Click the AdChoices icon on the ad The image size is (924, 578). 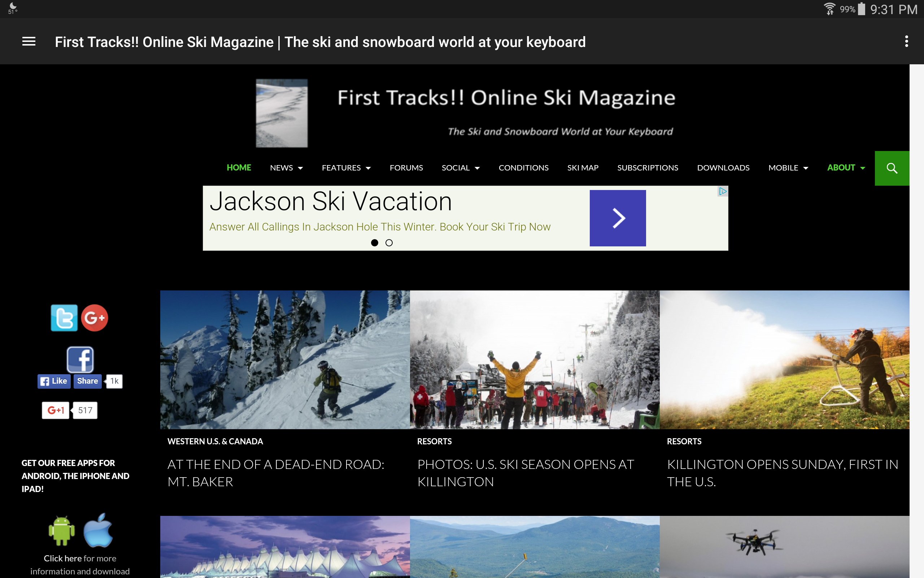pyautogui.click(x=723, y=191)
